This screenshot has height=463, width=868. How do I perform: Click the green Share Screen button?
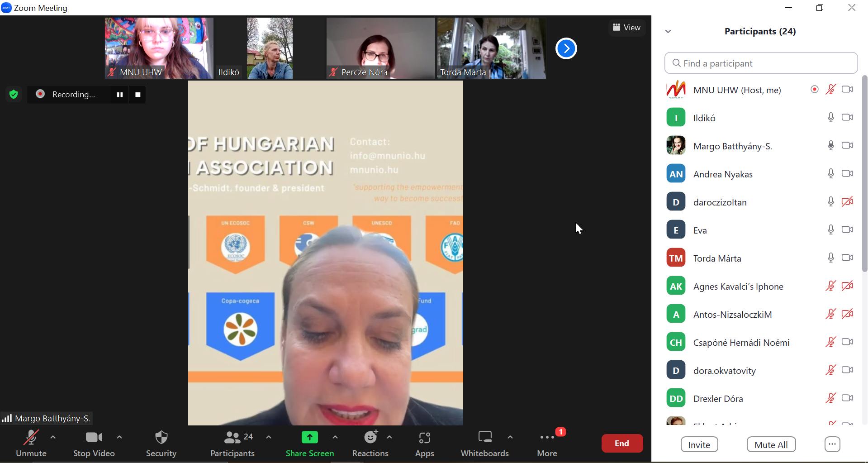[310, 444]
